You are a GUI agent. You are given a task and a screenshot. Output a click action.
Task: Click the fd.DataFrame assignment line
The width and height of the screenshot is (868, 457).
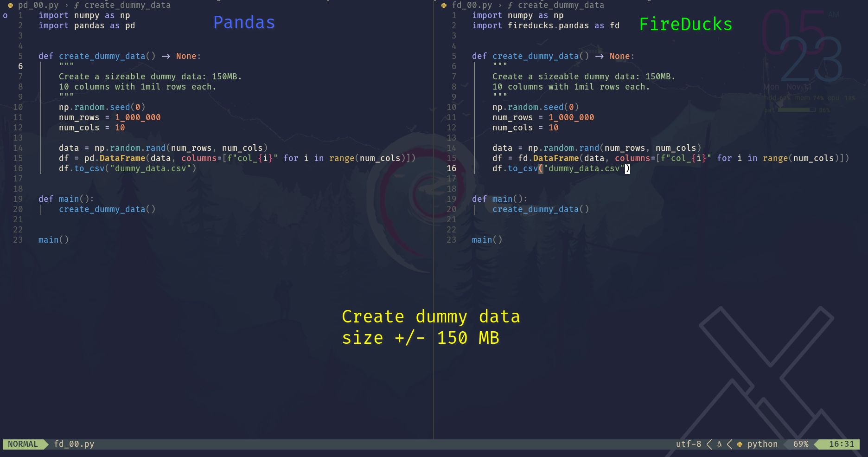click(x=671, y=158)
